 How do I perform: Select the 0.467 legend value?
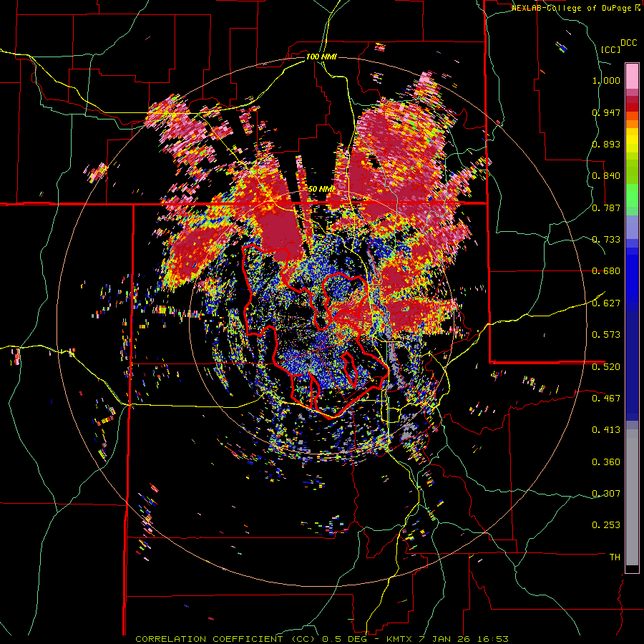tap(606, 398)
